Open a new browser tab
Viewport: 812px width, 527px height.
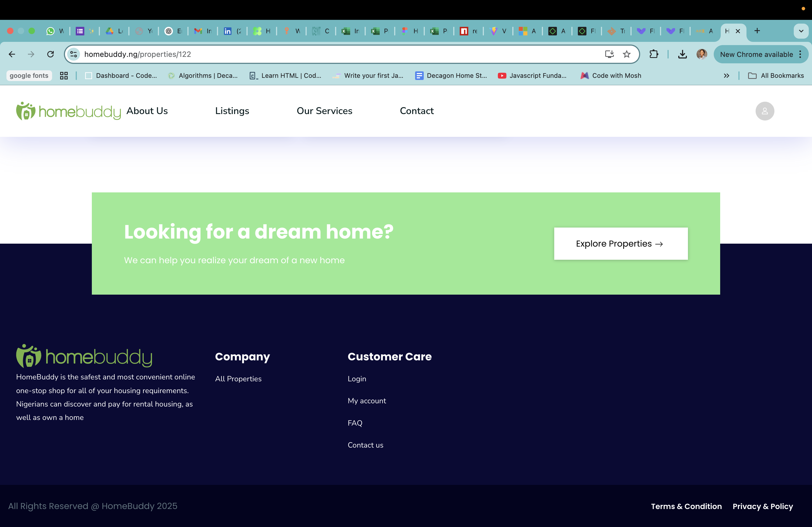(x=757, y=31)
